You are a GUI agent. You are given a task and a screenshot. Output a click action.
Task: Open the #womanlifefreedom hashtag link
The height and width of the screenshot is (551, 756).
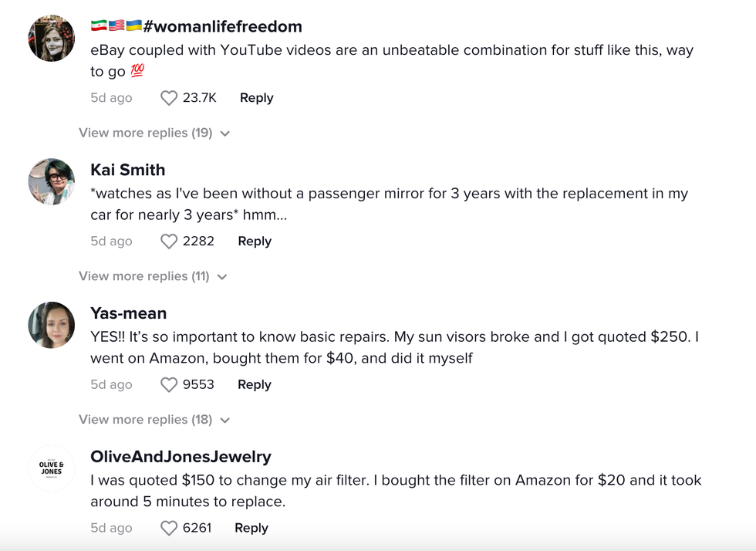click(x=222, y=25)
